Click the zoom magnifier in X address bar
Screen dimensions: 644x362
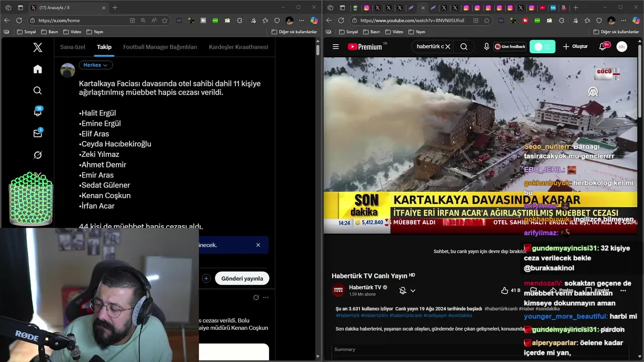point(143,21)
